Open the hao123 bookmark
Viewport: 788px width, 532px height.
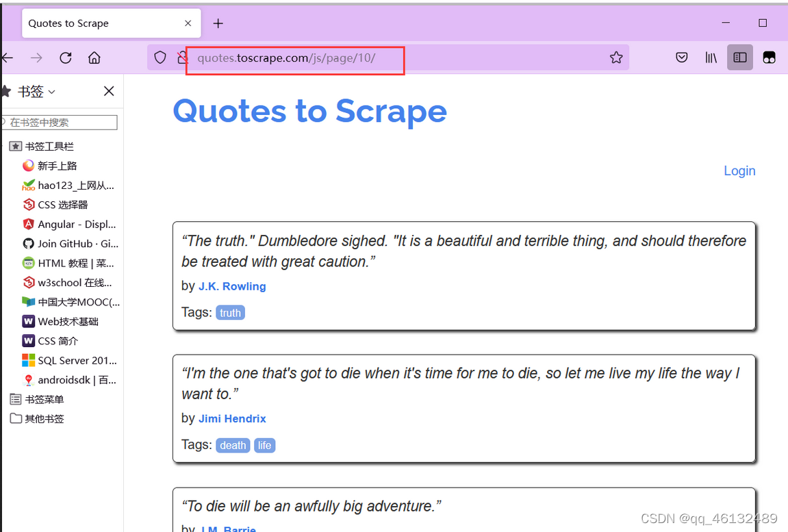point(68,186)
